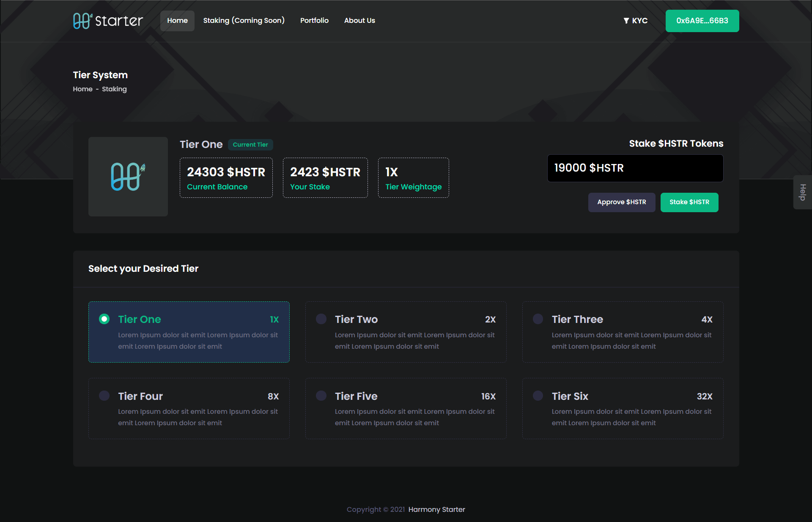Open the Harmony Starter footer link
The image size is (812, 522).
pyautogui.click(x=436, y=509)
